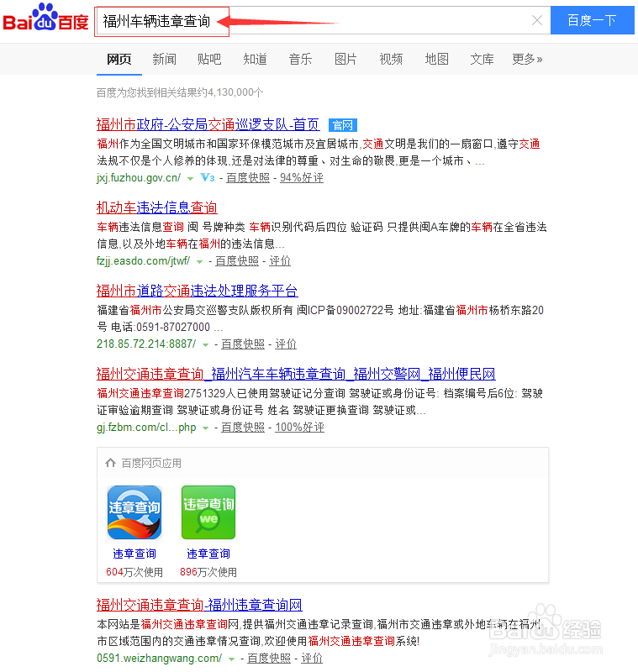Screen dimensions: 638x672
Task: Click the 百度网页应用 home icon
Action: click(x=111, y=463)
